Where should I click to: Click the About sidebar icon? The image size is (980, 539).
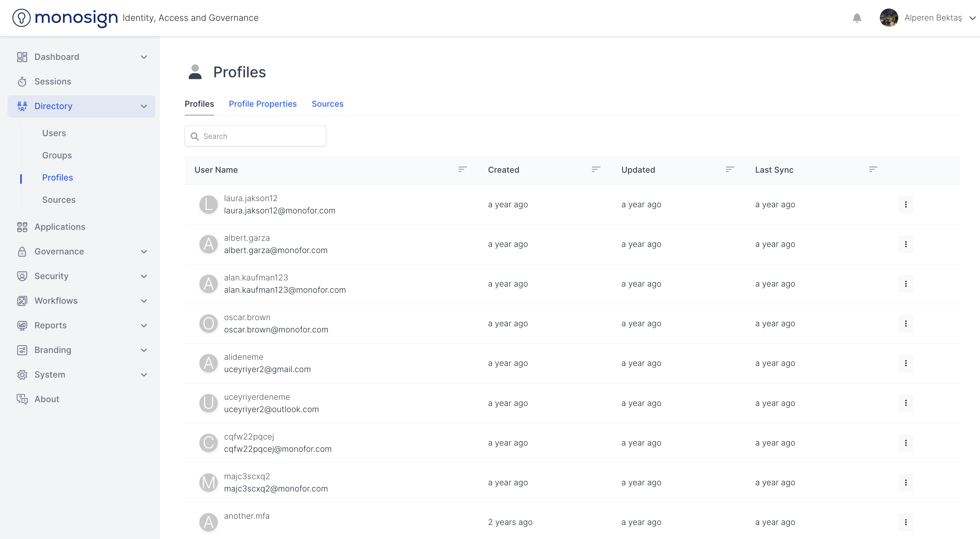click(x=22, y=399)
